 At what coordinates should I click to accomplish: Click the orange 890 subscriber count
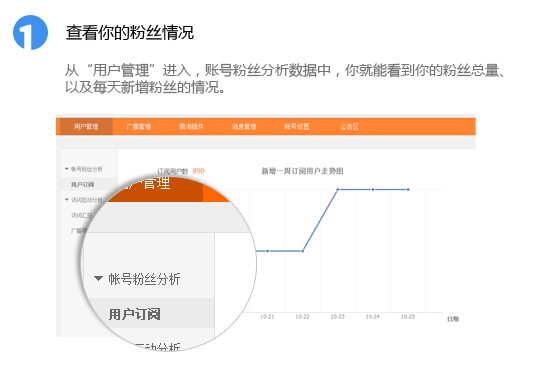pos(199,171)
